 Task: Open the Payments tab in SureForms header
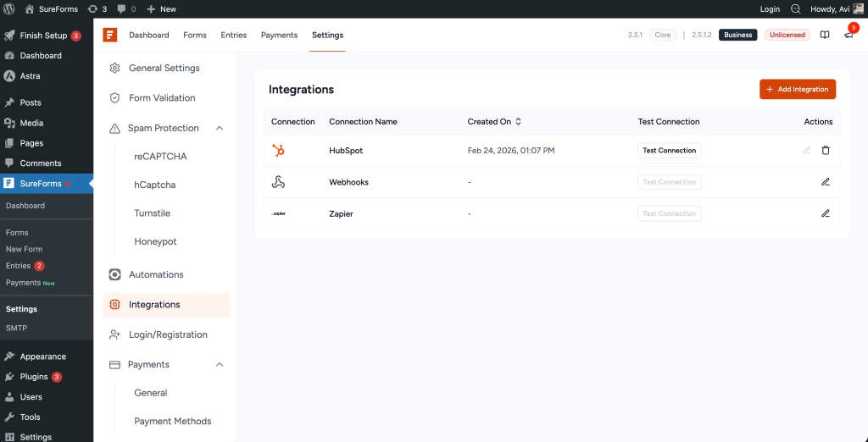tap(279, 35)
